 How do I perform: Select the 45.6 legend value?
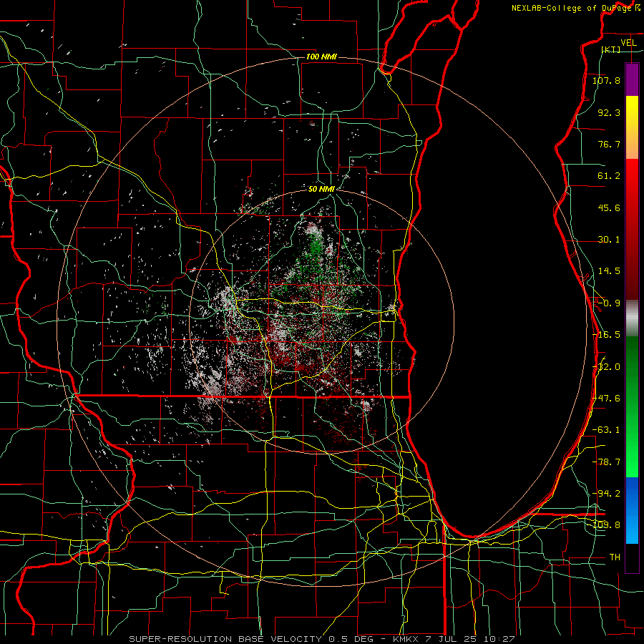pyautogui.click(x=609, y=208)
